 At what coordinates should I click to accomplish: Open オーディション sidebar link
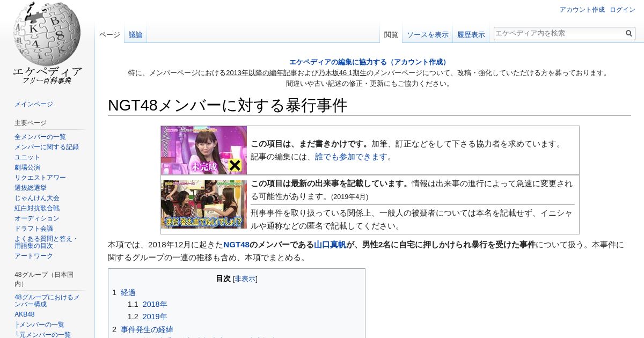click(37, 218)
